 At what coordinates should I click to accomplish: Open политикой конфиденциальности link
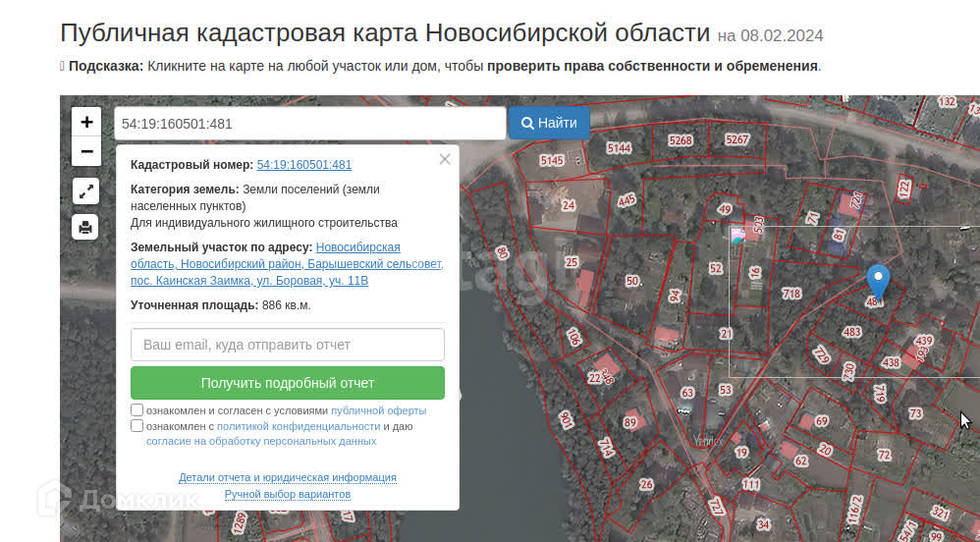click(299, 426)
